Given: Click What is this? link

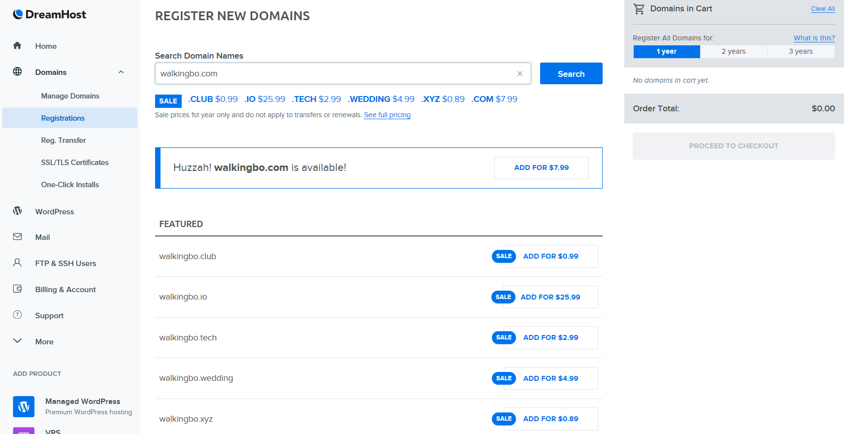Looking at the screenshot, I should [814, 38].
